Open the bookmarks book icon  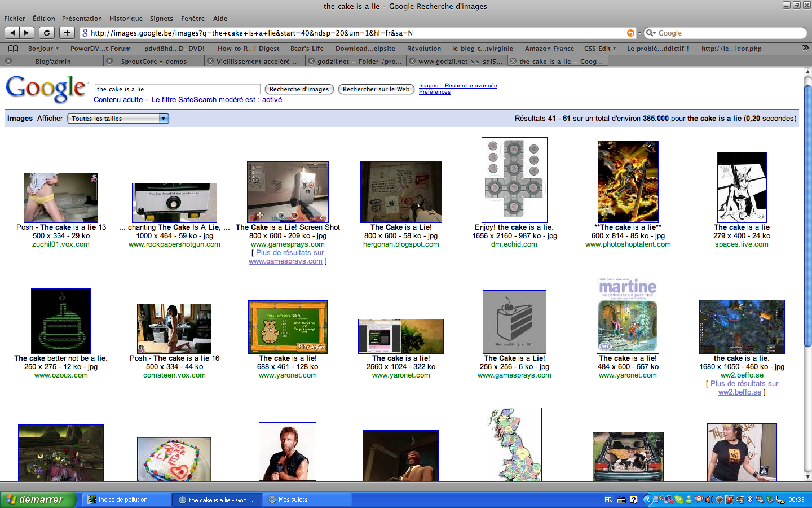(14, 49)
